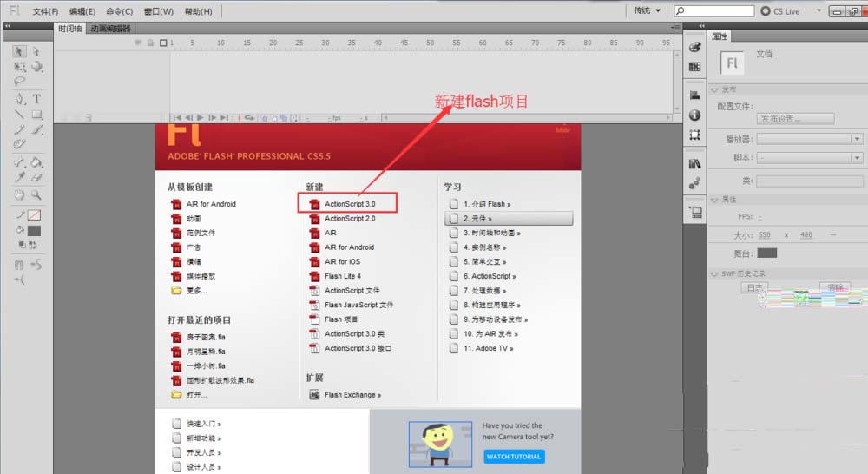Click Play in timeline controls
Image resolution: width=868 pixels, height=474 pixels.
pos(201,117)
